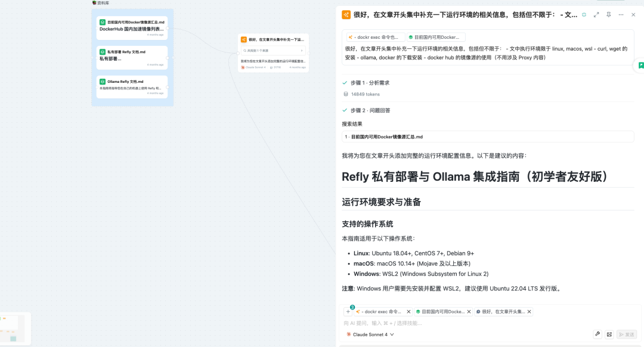Click the macOS 10.14+ bullet line
Image resolution: width=644 pixels, height=347 pixels.
pyautogui.click(x=412, y=264)
